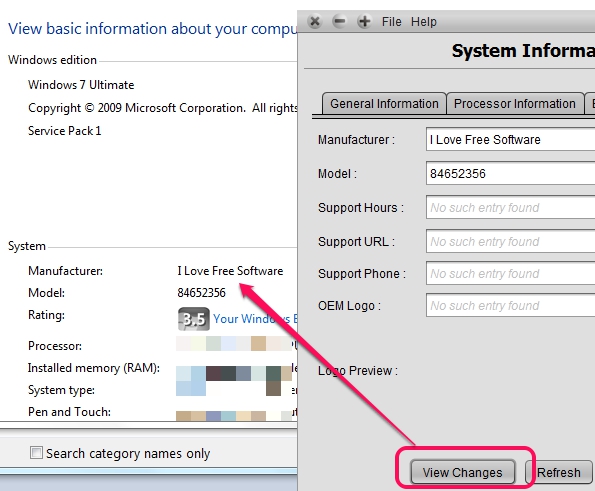Viewport: 595px width, 491px height.
Task: Open the Help menu
Action: click(423, 22)
